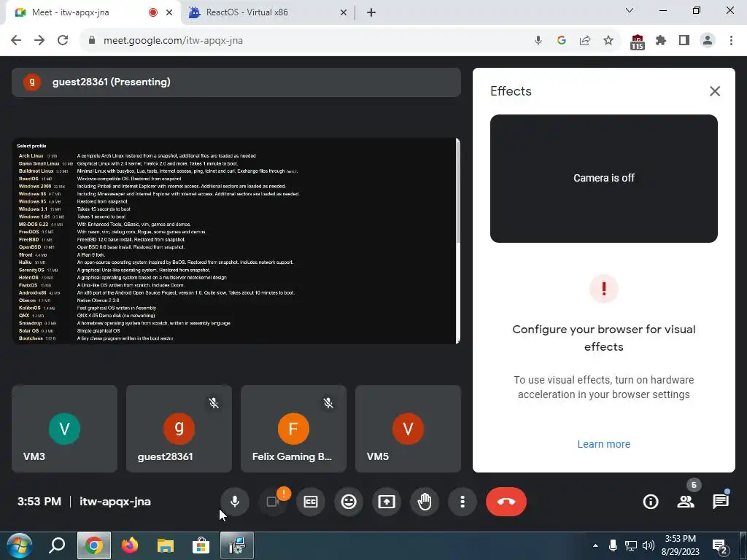This screenshot has width=747, height=560.
Task: Click the Chrome taskbar icon
Action: click(x=94, y=545)
